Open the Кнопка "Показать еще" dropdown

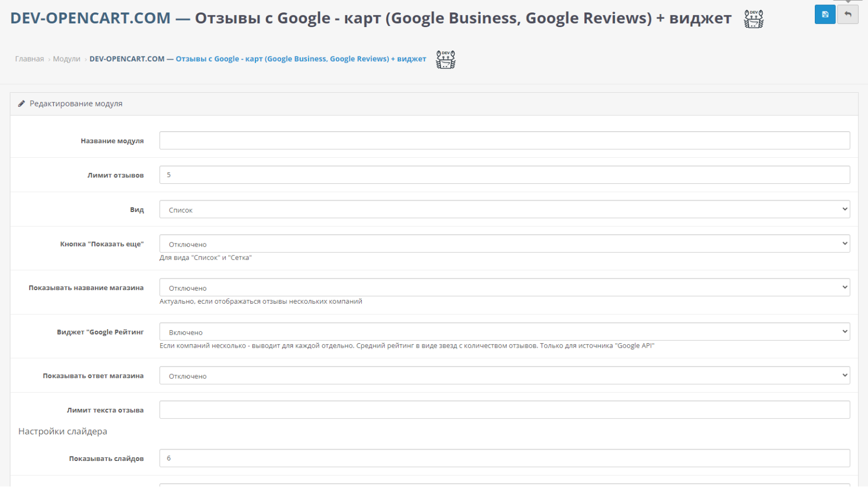[505, 243]
